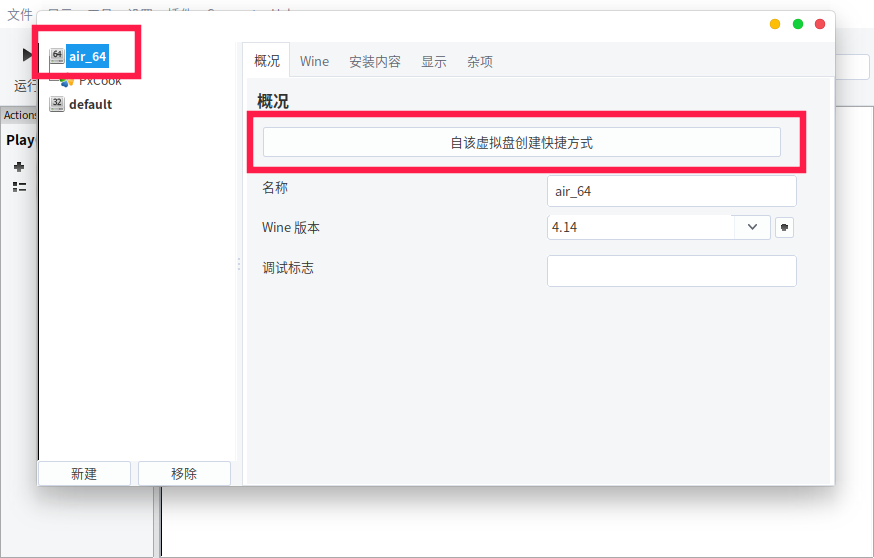Click the small icon beside Wine version dropdown
The height and width of the screenshot is (558, 874).
784,227
